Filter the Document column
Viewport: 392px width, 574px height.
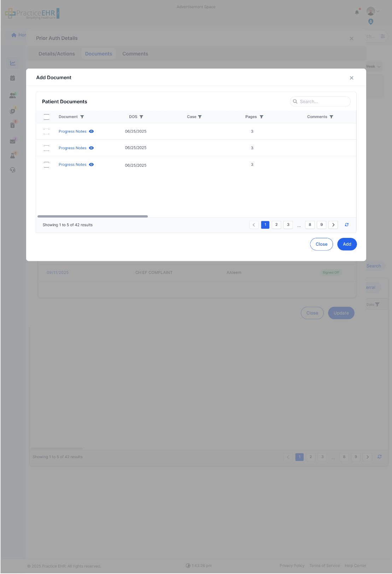[82, 117]
